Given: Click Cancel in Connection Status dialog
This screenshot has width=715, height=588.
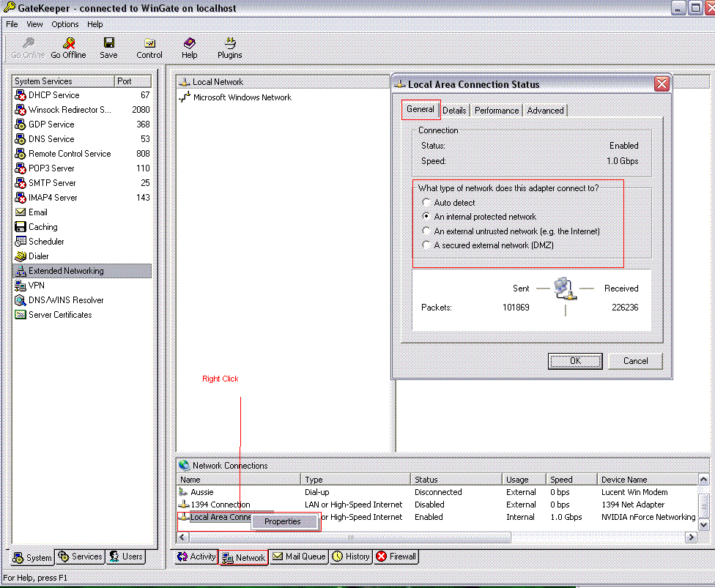Looking at the screenshot, I should click(635, 361).
